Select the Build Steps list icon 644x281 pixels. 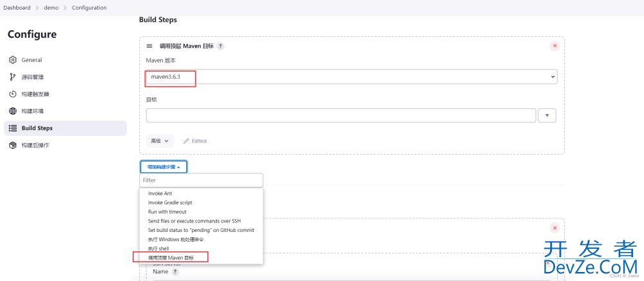[x=12, y=128]
